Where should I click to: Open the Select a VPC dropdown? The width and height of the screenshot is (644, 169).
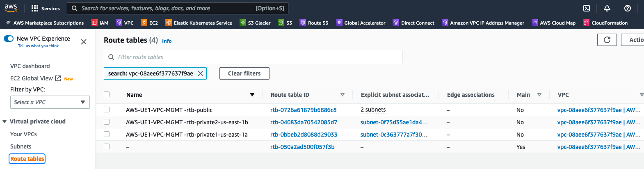[x=50, y=102]
